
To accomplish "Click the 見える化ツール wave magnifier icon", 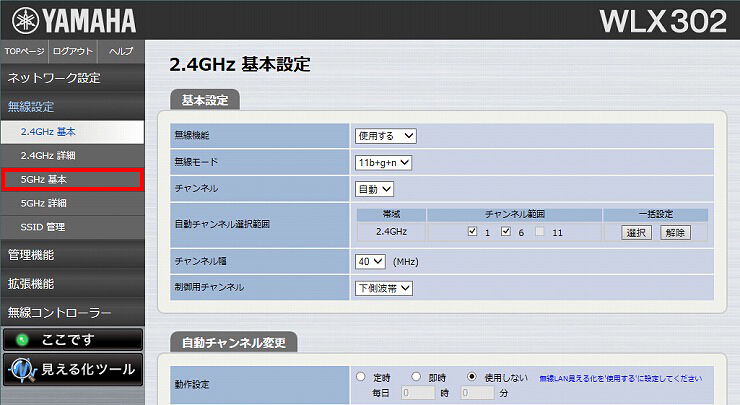I will pos(23,369).
